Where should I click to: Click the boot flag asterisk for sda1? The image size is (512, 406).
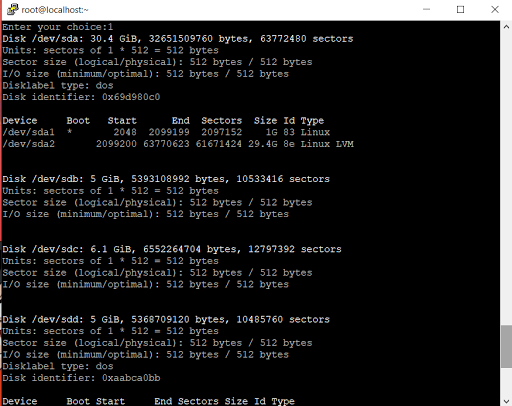[x=69, y=132]
